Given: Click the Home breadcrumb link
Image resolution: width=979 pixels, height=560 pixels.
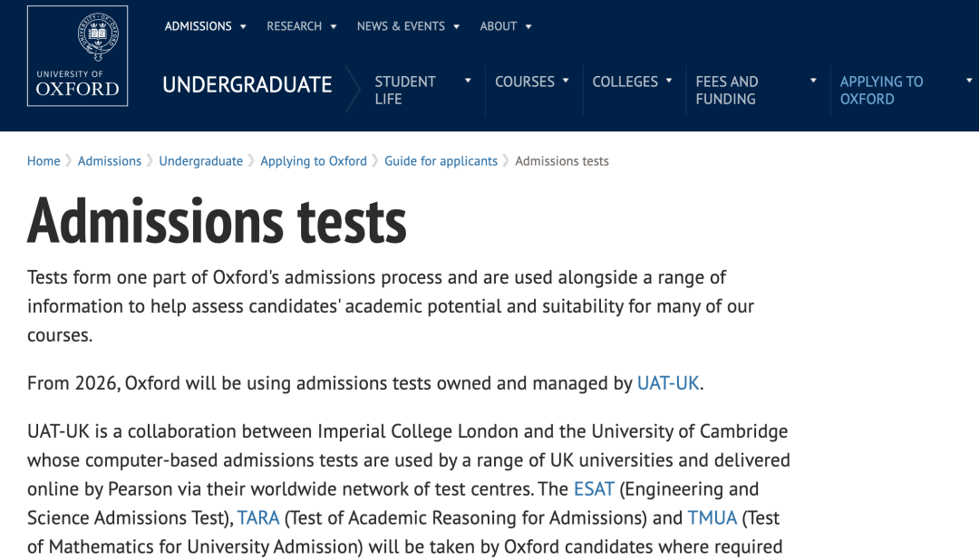Looking at the screenshot, I should click(44, 161).
